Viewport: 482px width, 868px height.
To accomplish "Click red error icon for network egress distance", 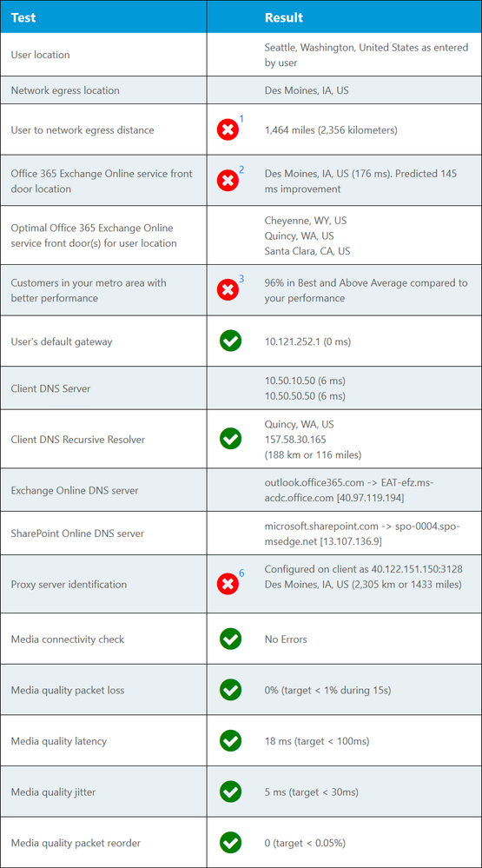I will [x=228, y=130].
